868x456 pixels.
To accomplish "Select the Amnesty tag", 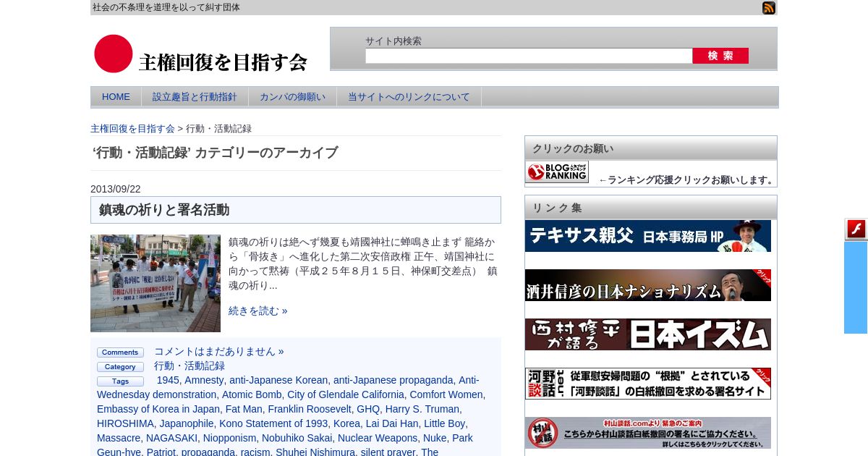I will coord(204,380).
